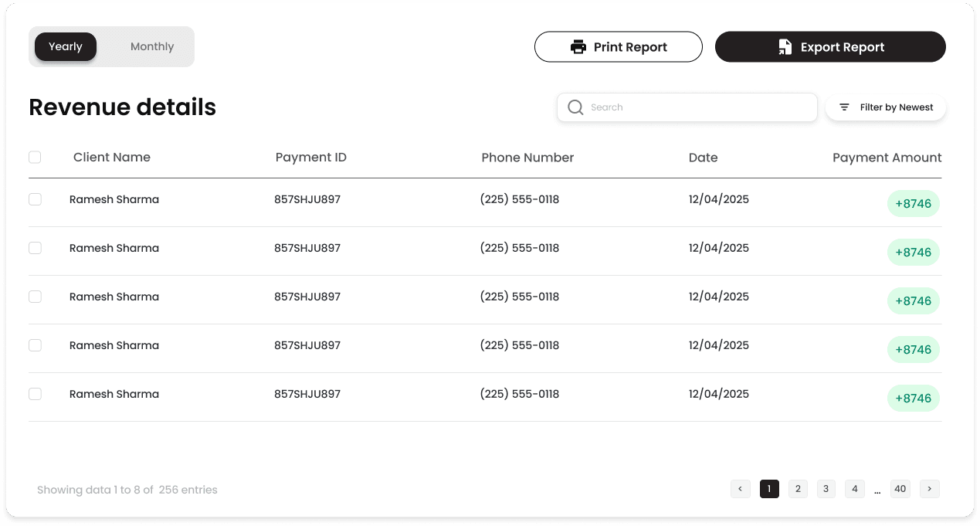980x526 pixels.
Task: Sort by the Date column header
Action: coord(703,158)
